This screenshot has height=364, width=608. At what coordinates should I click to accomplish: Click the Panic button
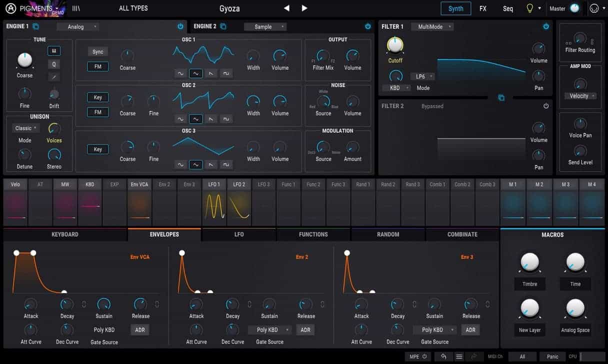pyautogui.click(x=552, y=356)
